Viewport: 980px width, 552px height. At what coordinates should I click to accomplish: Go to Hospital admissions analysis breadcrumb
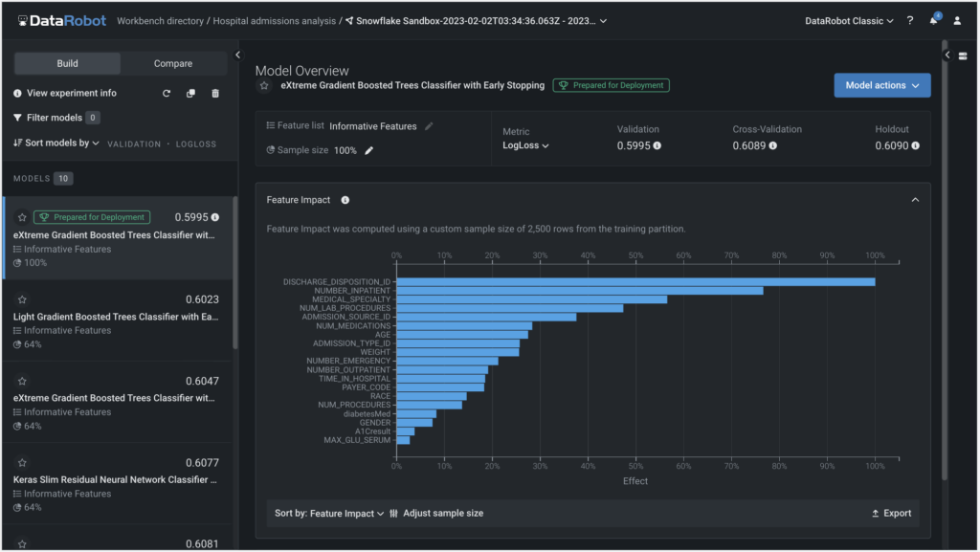point(275,21)
